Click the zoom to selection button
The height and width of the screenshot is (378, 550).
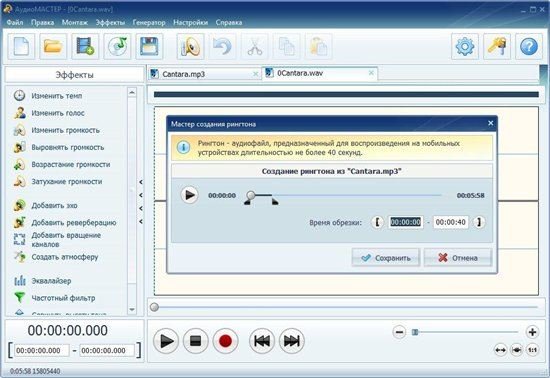tap(516, 350)
